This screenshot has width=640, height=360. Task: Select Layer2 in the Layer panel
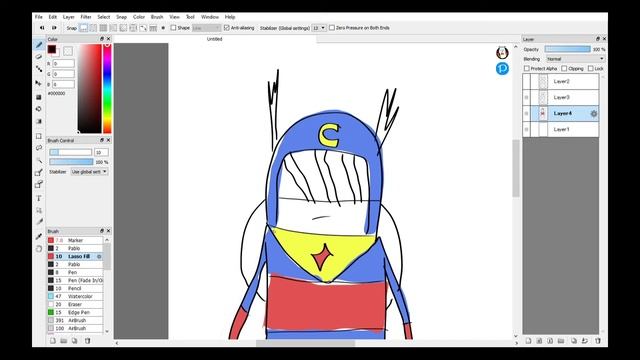tap(561, 82)
